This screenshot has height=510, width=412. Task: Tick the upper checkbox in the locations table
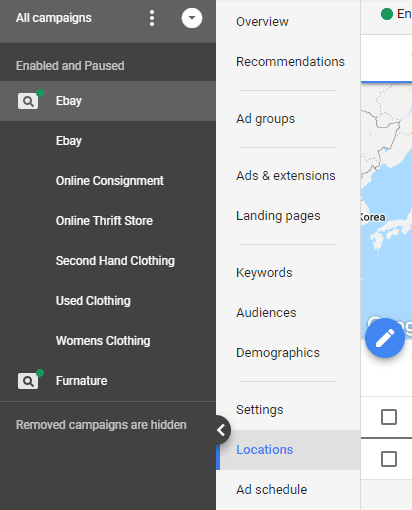(x=389, y=417)
